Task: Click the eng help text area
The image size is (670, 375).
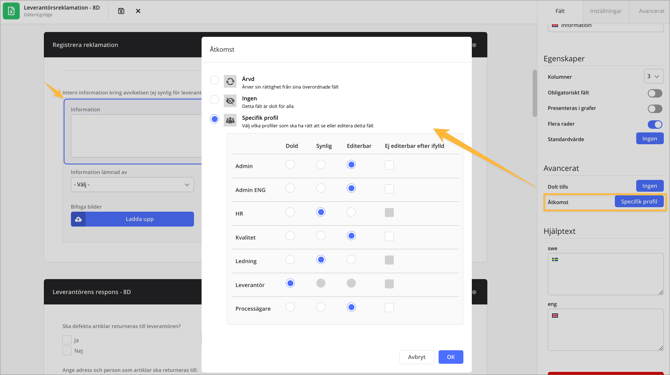Action: click(x=605, y=330)
